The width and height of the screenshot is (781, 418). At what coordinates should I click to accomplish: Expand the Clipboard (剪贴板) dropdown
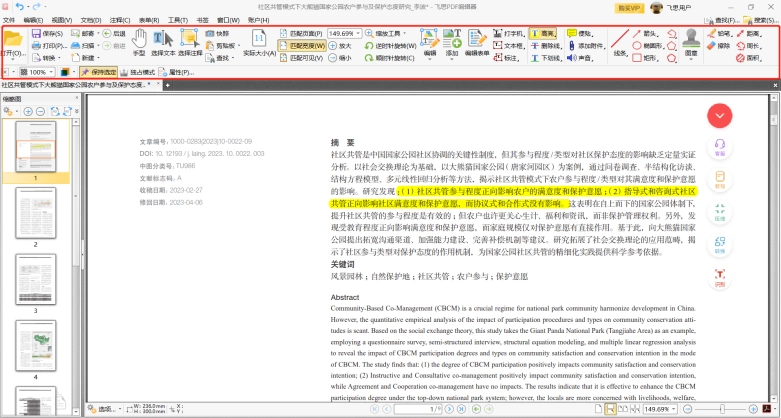pyautogui.click(x=223, y=46)
